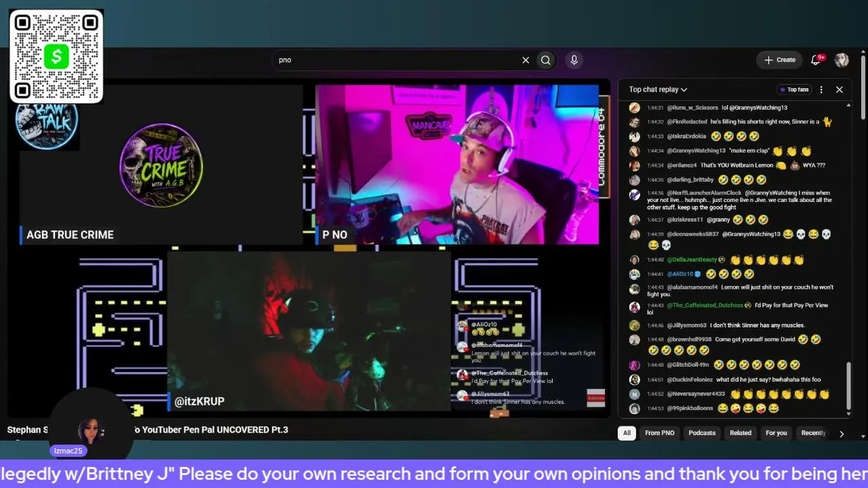This screenshot has height=488, width=868.
Task: Click the @itzKRUP name label
Action: 199,401
